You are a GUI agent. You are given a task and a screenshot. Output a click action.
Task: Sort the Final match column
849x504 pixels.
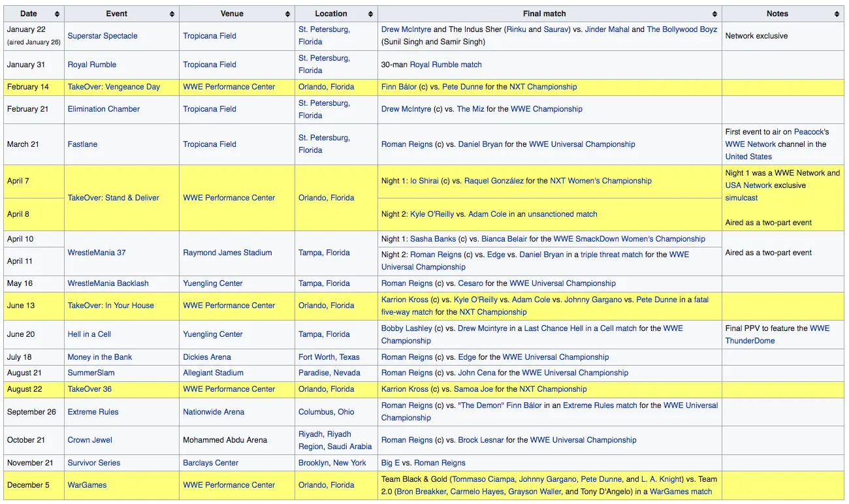[x=714, y=14]
